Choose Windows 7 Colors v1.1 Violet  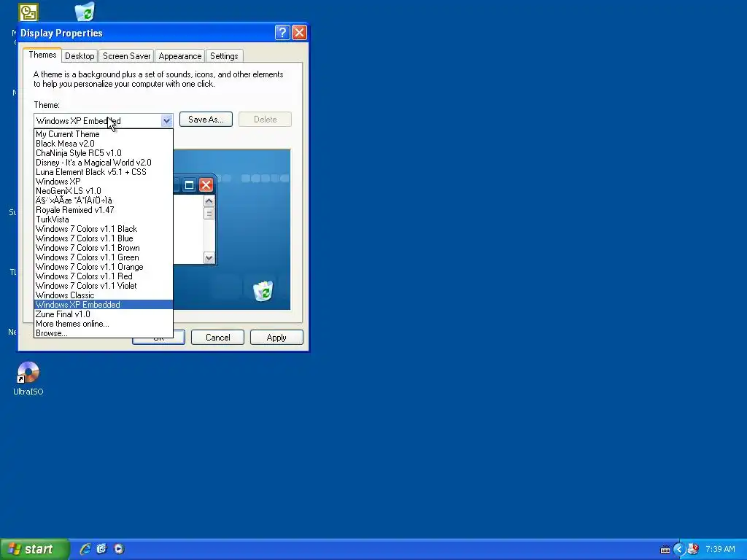104,286
